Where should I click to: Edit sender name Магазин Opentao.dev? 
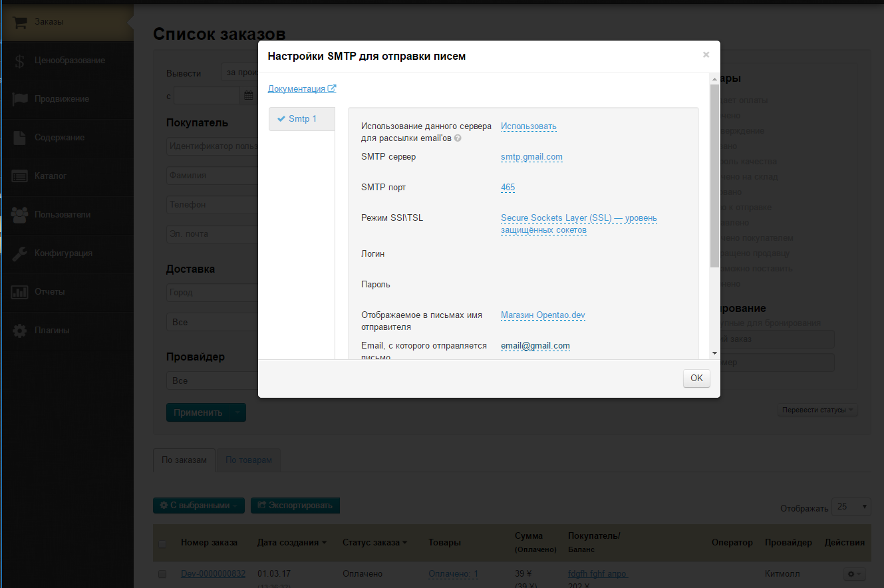click(x=543, y=315)
